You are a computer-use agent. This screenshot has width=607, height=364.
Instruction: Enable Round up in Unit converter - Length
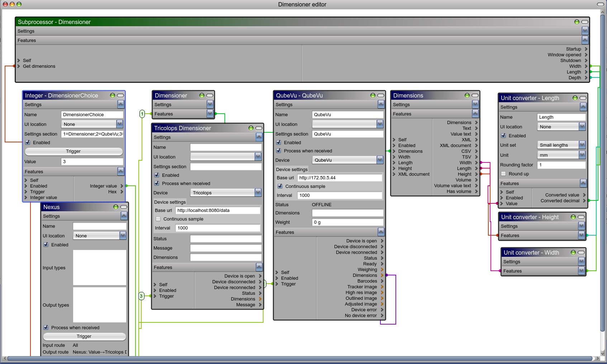coord(503,174)
